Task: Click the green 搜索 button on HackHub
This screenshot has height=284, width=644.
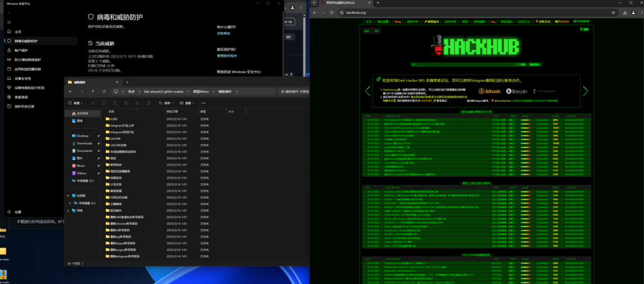Action: click(x=521, y=64)
